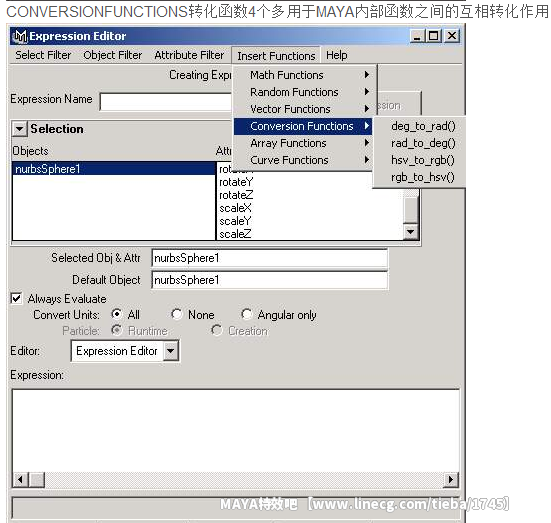This screenshot has width=551, height=523.
Task: Open the Editor dropdown list
Action: point(170,351)
